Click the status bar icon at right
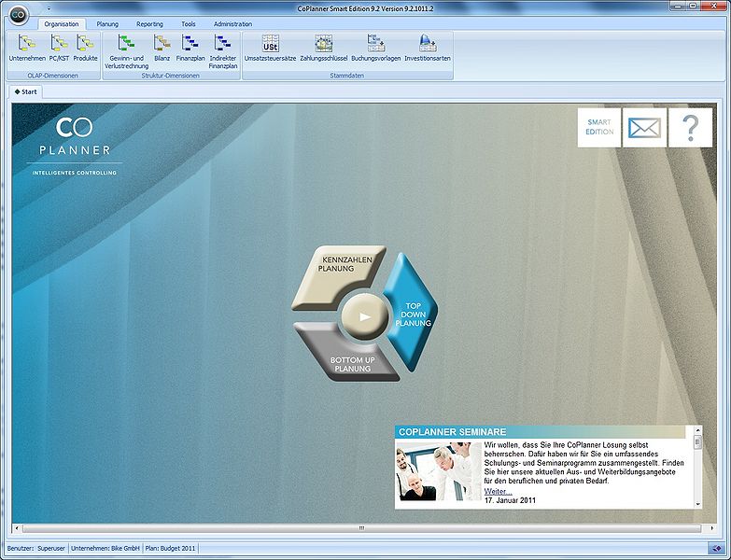The image size is (731, 560). click(716, 549)
